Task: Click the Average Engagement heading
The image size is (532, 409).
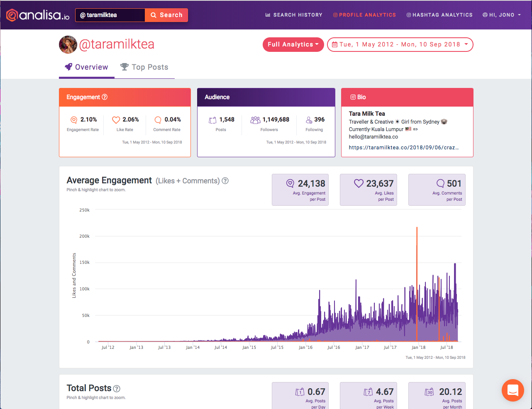Action: click(x=109, y=180)
